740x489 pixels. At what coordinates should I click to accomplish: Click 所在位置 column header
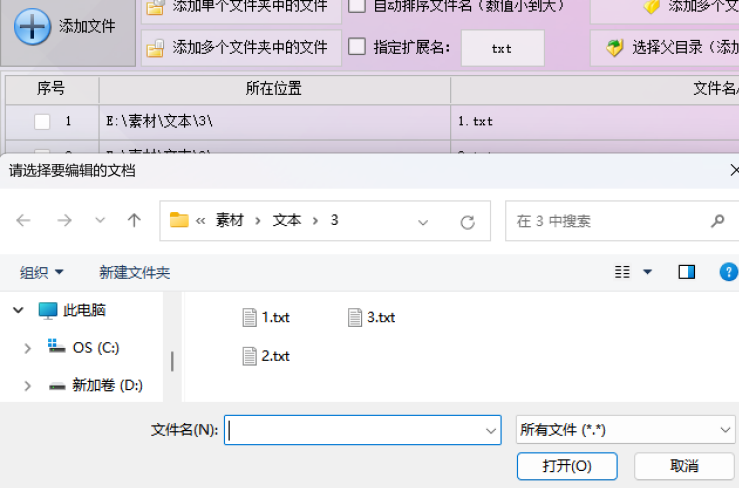(274, 88)
